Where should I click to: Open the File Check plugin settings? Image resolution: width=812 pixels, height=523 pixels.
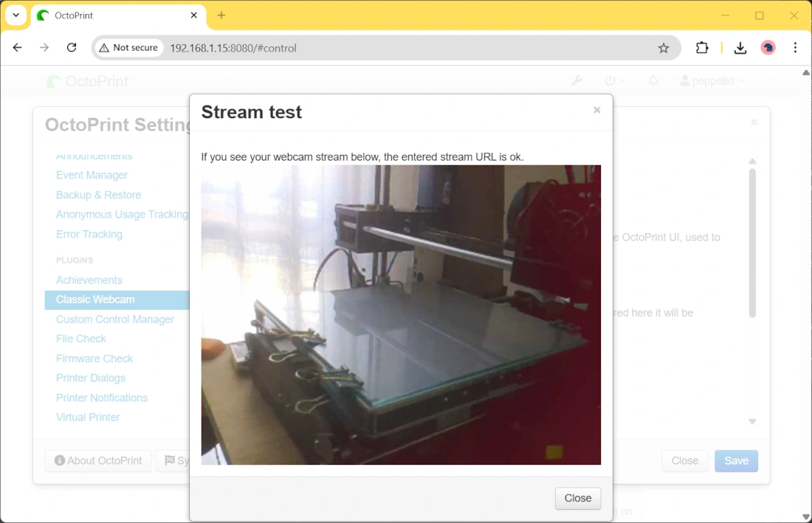tap(80, 339)
